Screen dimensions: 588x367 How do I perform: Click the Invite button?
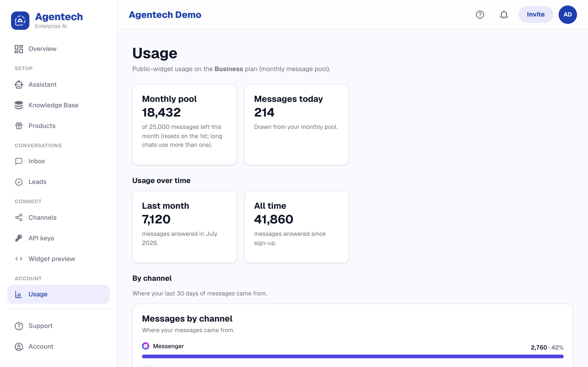536,14
